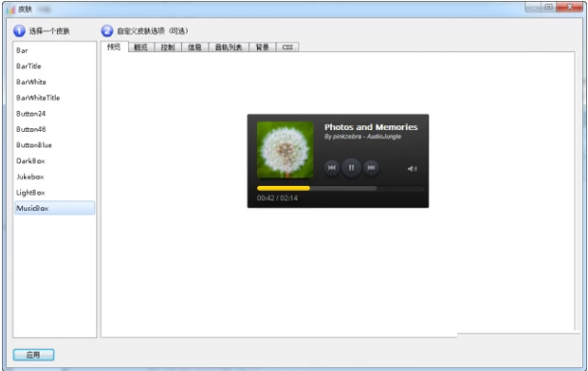Skip to previous track in preview player
Image resolution: width=588 pixels, height=371 pixels.
[x=332, y=168]
